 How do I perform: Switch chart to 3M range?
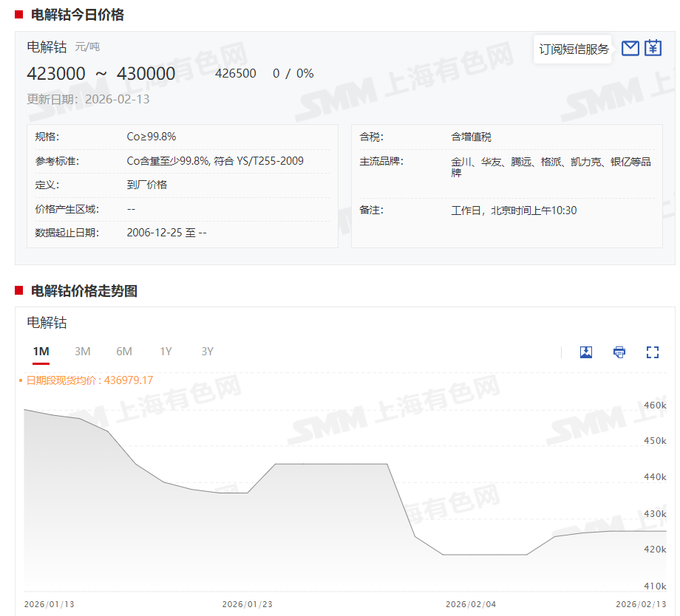point(83,352)
